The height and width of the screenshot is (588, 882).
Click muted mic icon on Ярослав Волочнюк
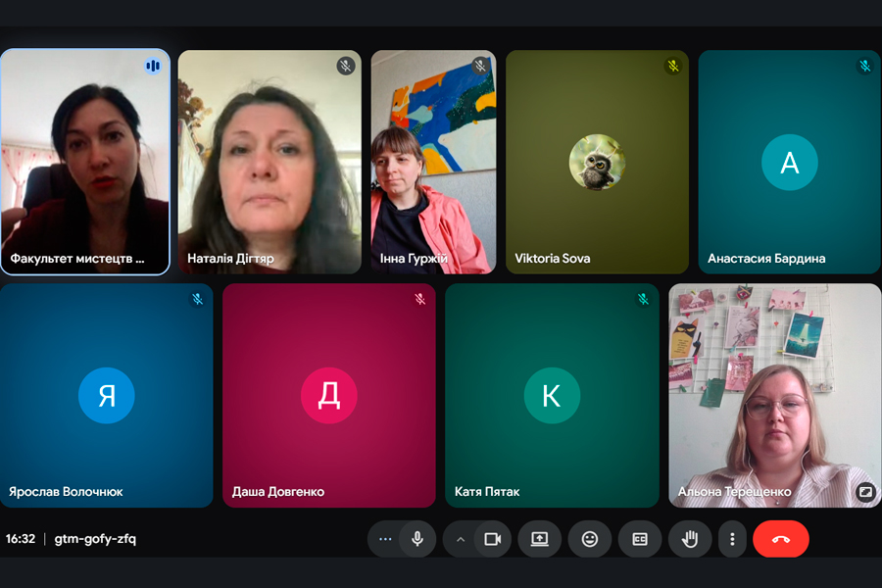pyautogui.click(x=197, y=299)
